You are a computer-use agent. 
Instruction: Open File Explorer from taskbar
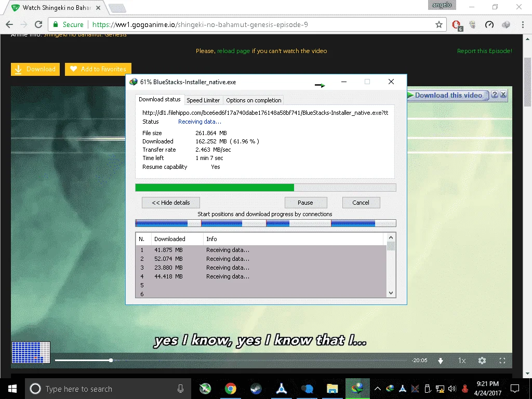click(x=332, y=389)
